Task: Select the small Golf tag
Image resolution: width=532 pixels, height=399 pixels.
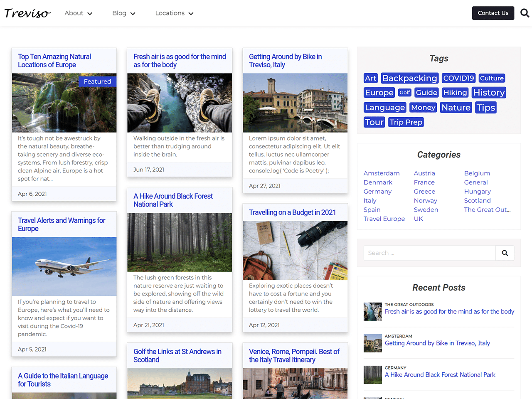Action: tap(405, 93)
